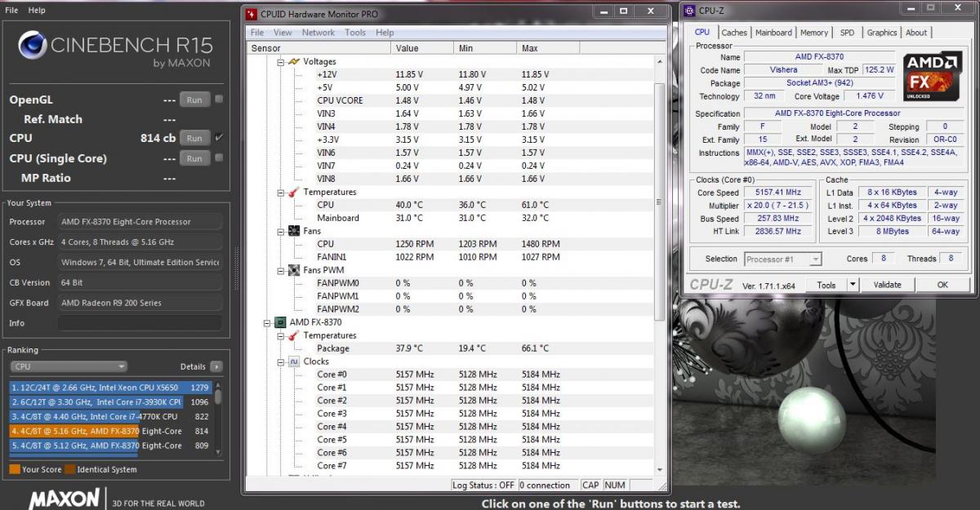Switch to the Graphics tab in CPU-Z

point(882,33)
